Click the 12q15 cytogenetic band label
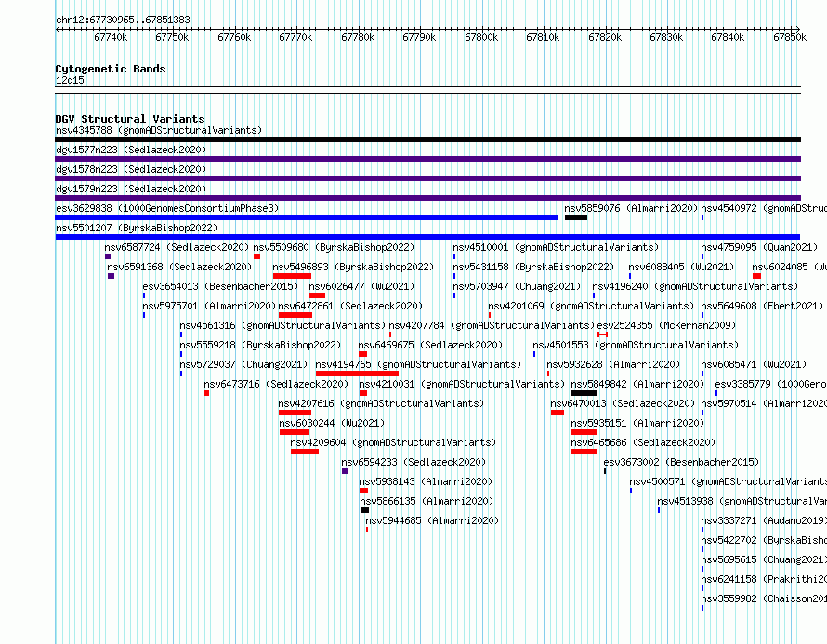This screenshot has width=827, height=644. 70,80
